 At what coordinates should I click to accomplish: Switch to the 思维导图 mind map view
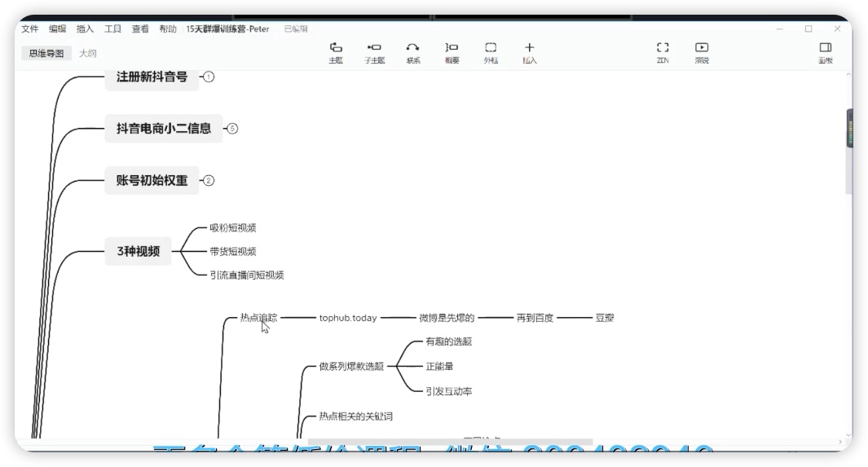coord(46,53)
